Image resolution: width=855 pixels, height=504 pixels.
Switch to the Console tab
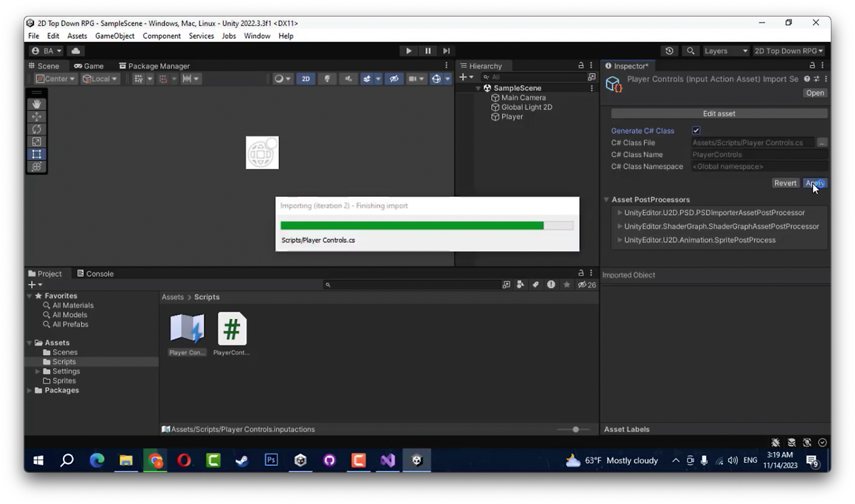[96, 274]
